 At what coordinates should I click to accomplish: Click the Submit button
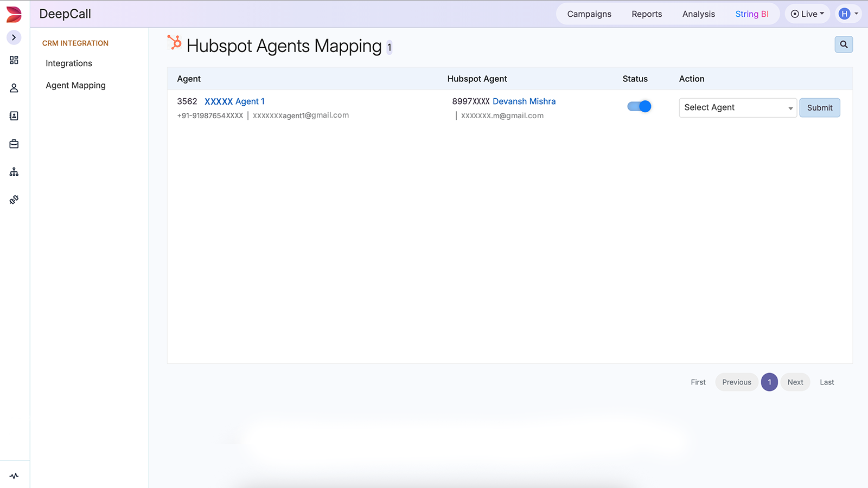pyautogui.click(x=820, y=108)
